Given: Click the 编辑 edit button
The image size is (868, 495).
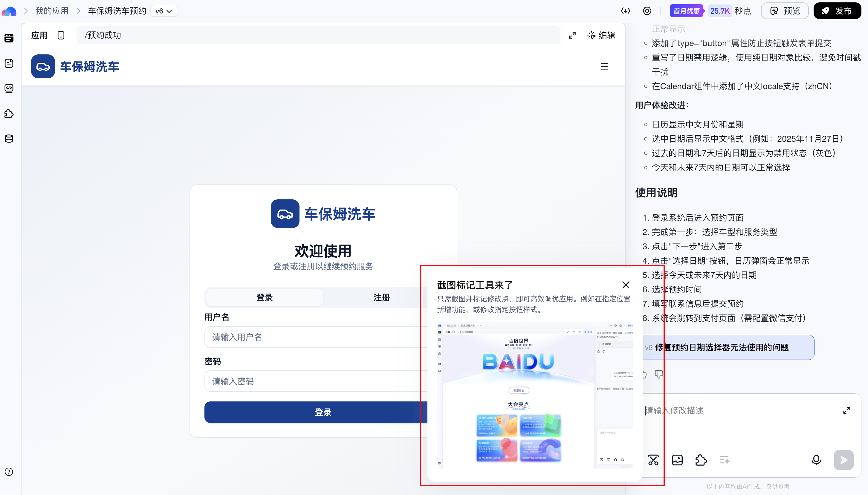Looking at the screenshot, I should pos(601,35).
